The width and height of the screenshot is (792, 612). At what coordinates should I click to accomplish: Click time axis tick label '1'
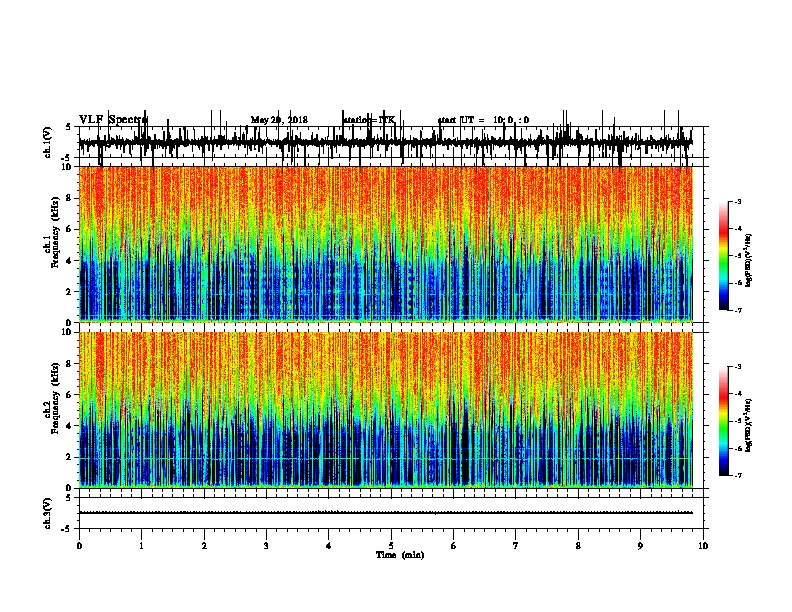[141, 546]
